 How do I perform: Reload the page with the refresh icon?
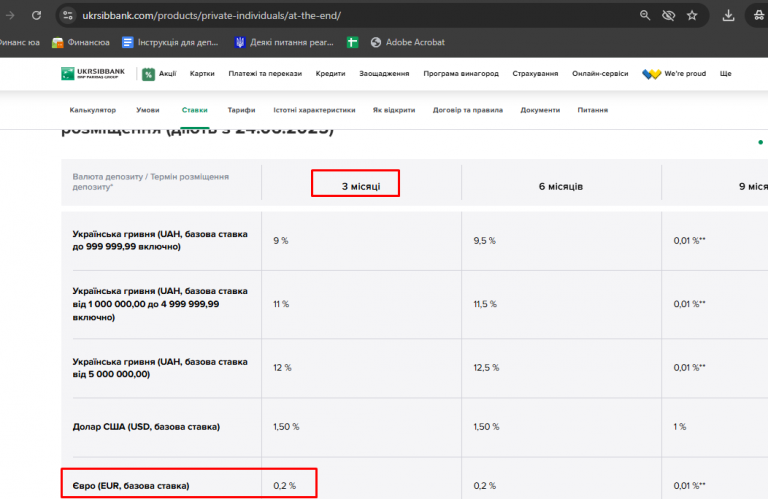[36, 16]
